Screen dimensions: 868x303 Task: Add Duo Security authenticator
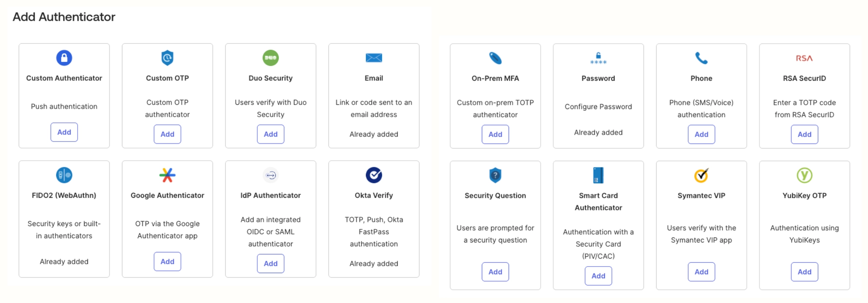point(270,134)
